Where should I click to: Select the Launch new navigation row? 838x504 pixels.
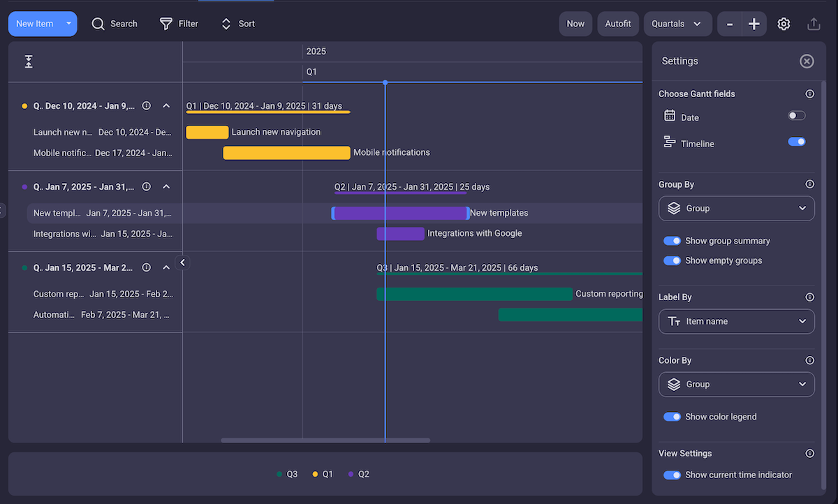pyautogui.click(x=103, y=132)
